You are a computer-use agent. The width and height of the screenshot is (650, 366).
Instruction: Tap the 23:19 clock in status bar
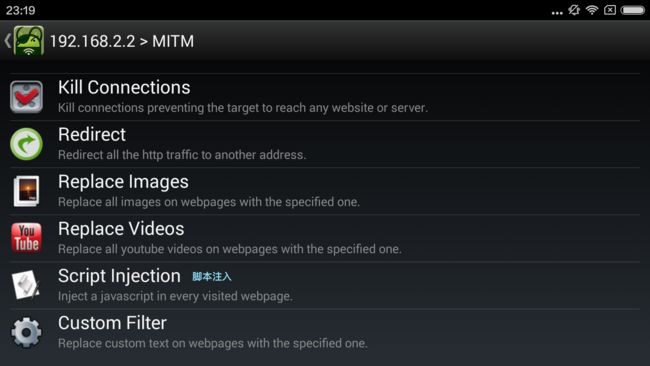point(20,10)
